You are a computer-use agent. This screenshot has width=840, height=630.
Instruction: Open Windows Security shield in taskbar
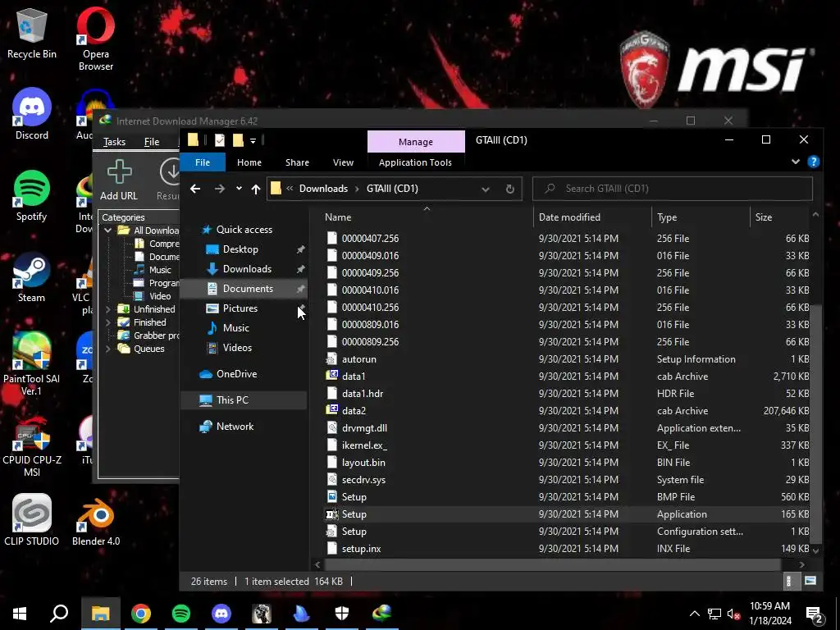(x=342, y=614)
